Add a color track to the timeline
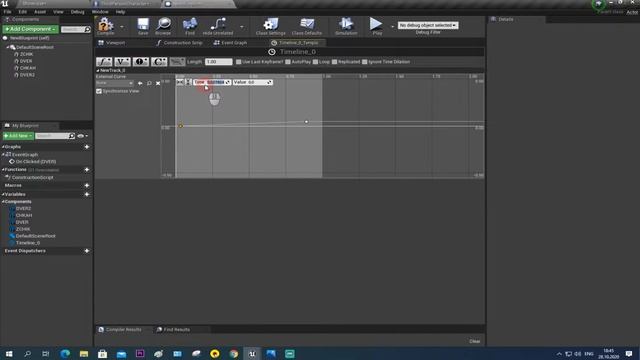This screenshot has height=360, width=640. 159,62
